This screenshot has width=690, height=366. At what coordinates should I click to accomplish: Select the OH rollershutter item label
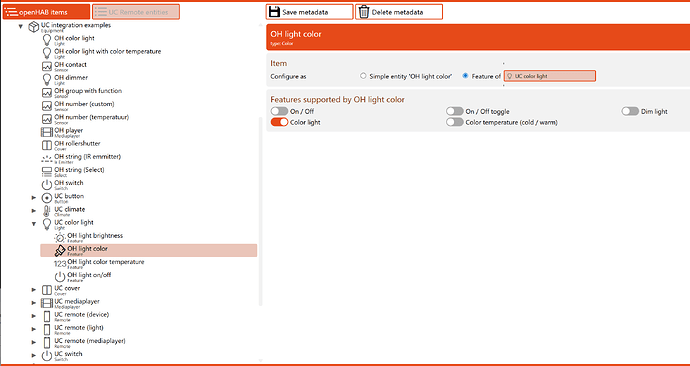(77, 143)
